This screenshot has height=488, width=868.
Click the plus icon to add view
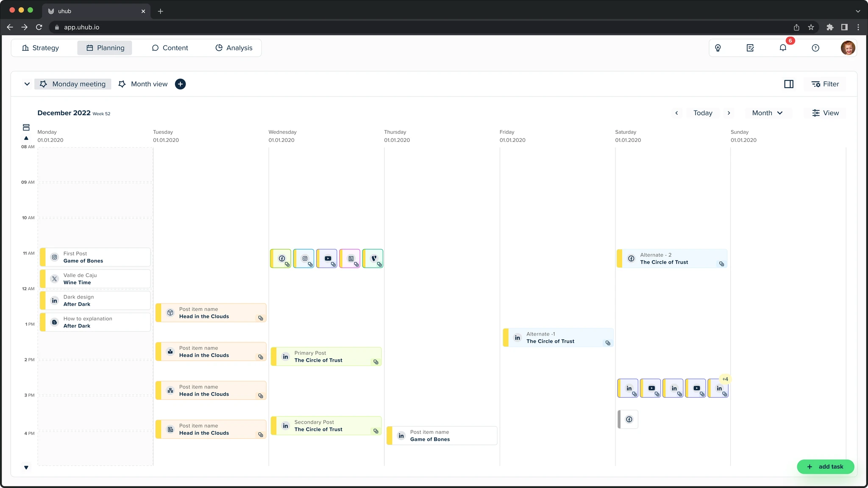(180, 84)
